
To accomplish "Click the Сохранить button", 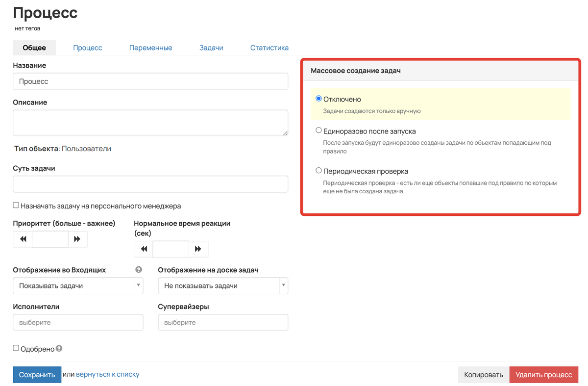I will (37, 375).
